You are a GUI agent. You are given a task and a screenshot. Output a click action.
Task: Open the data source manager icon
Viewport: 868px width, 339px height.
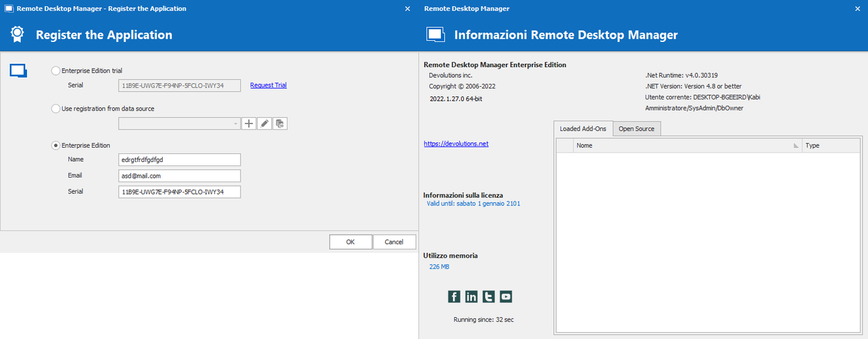tap(281, 123)
